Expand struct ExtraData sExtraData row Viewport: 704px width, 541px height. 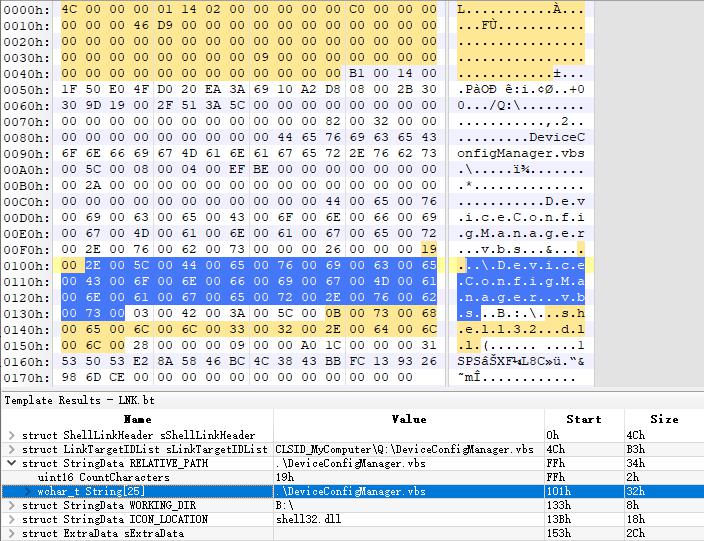pyautogui.click(x=12, y=533)
